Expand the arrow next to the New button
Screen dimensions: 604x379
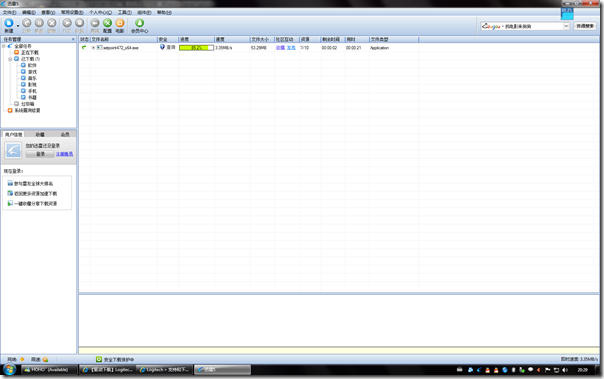[18, 26]
